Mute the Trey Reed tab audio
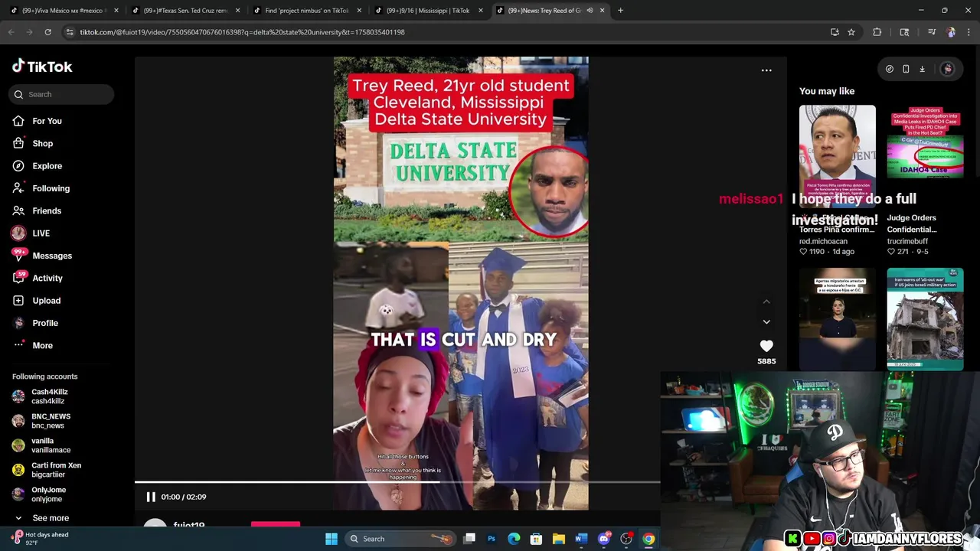This screenshot has width=980, height=551. (590, 11)
